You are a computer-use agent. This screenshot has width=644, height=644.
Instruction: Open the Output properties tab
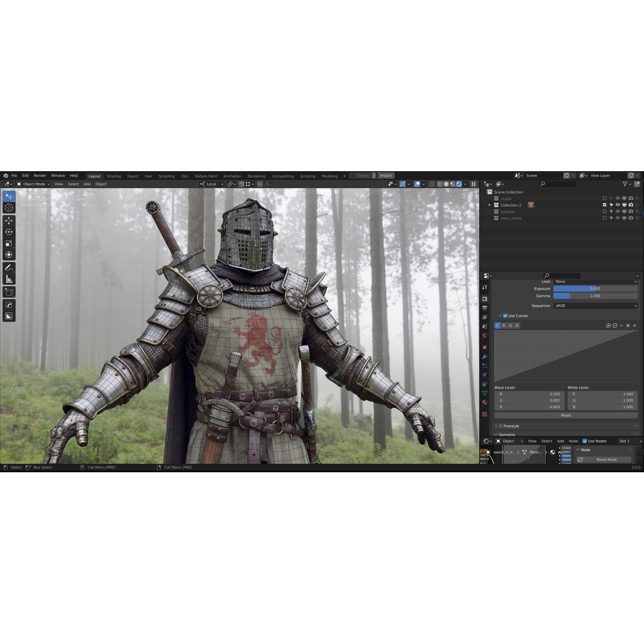pyautogui.click(x=485, y=308)
